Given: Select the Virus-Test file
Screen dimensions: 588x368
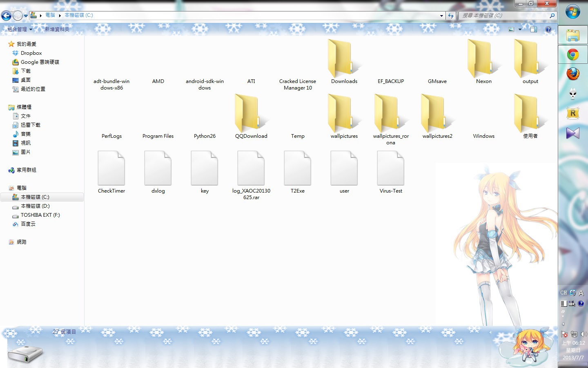Looking at the screenshot, I should (391, 172).
